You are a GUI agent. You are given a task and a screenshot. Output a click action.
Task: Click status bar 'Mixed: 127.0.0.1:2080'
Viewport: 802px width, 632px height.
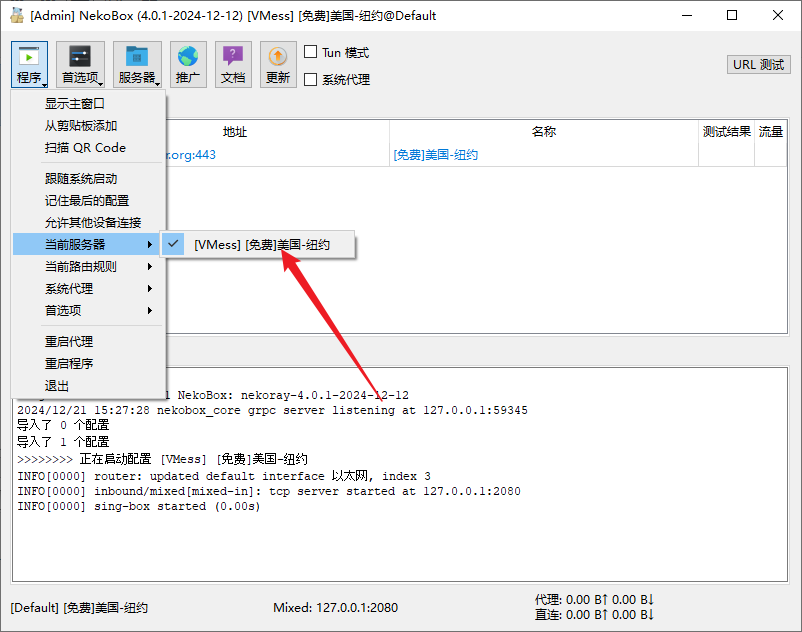(336, 607)
